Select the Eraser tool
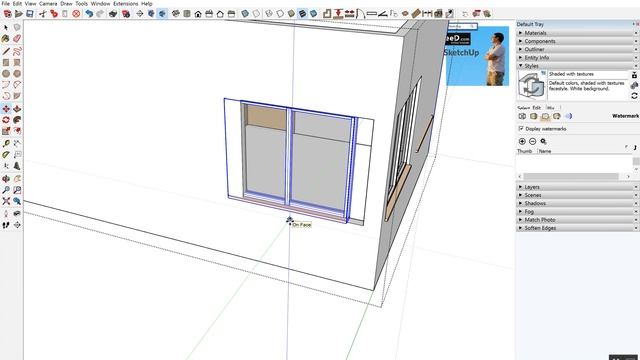 click(17, 39)
